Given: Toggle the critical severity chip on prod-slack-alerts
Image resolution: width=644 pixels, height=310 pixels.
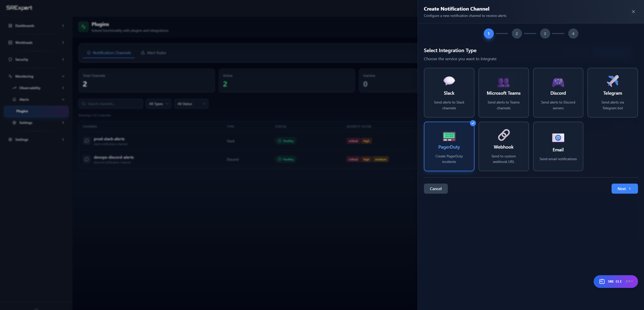Looking at the screenshot, I should coord(353,141).
